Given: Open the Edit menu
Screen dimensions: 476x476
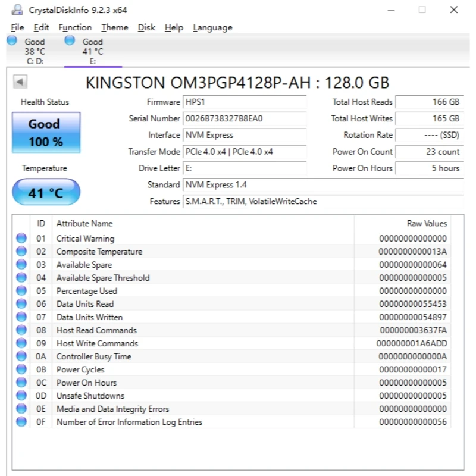Looking at the screenshot, I should click(x=41, y=27).
